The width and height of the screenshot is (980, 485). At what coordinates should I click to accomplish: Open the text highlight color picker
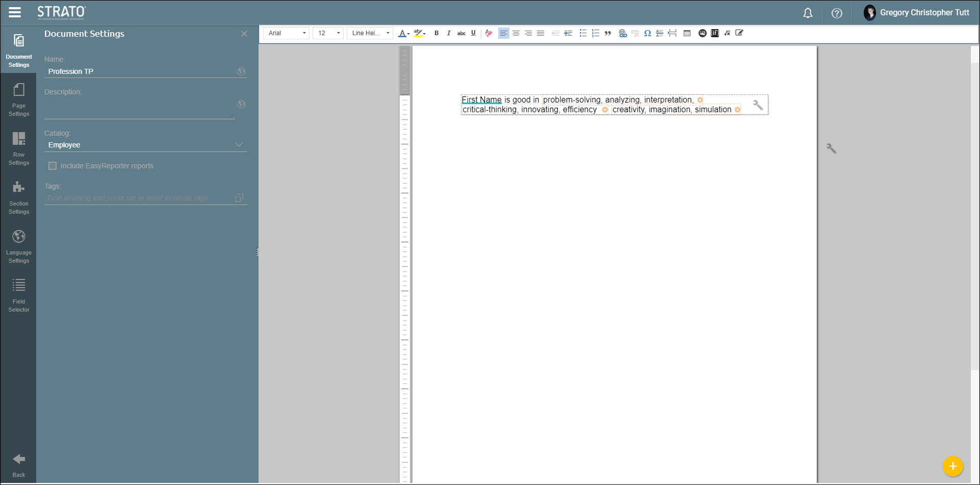tap(420, 33)
